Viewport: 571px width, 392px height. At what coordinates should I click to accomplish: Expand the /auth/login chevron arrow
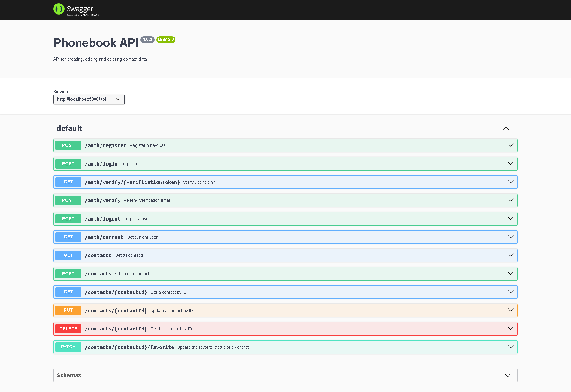click(x=510, y=163)
